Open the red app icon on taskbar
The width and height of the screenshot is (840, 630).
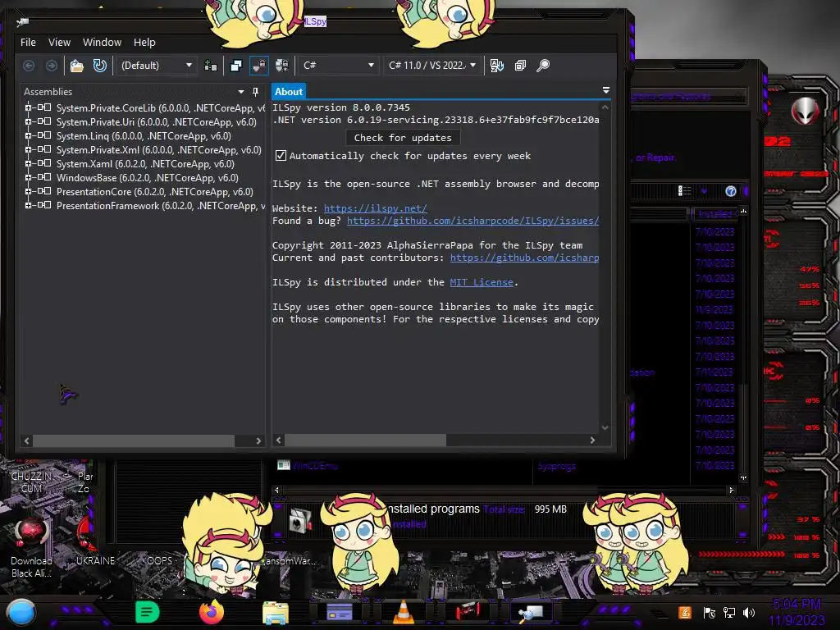[468, 611]
